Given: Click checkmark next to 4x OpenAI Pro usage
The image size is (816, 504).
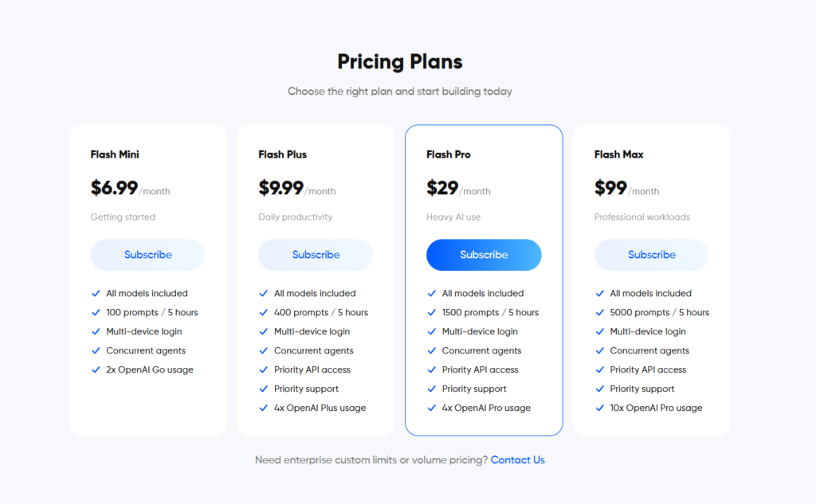Looking at the screenshot, I should click(x=432, y=408).
